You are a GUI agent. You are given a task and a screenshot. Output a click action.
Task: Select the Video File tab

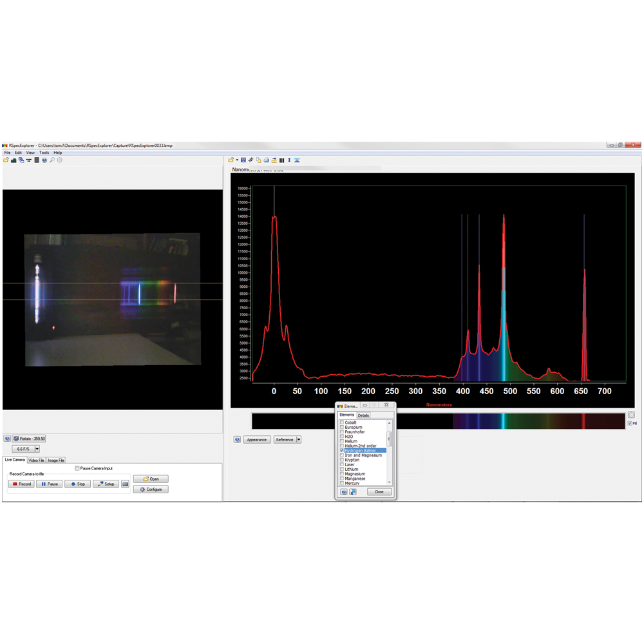click(36, 460)
